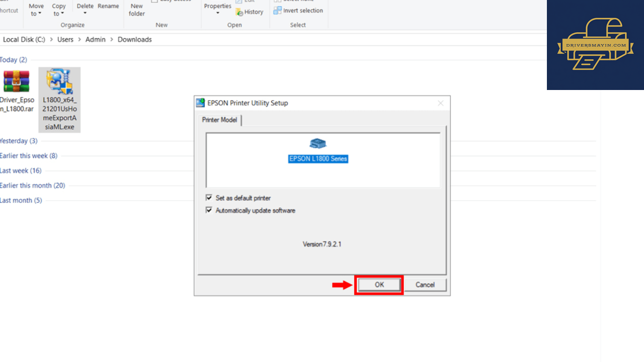Screen dimensions: 644x362
Task: Collapse the Today (2) group
Action: pyautogui.click(x=14, y=60)
